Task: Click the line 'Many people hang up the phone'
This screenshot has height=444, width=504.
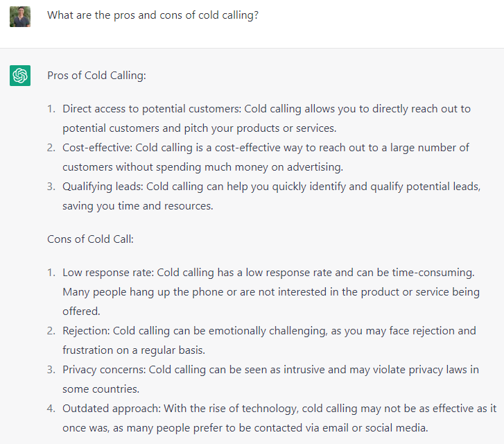Action: [271, 292]
